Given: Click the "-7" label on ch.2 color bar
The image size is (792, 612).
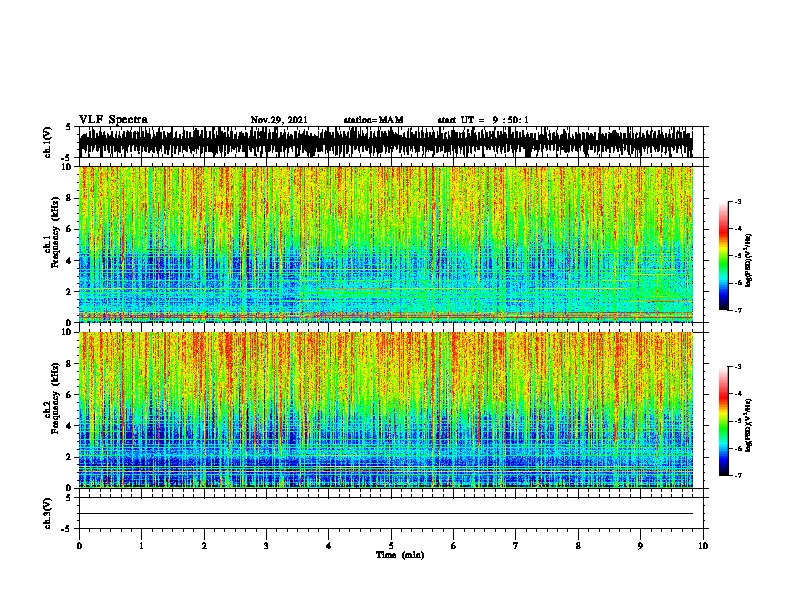Looking at the screenshot, I should 737,476.
